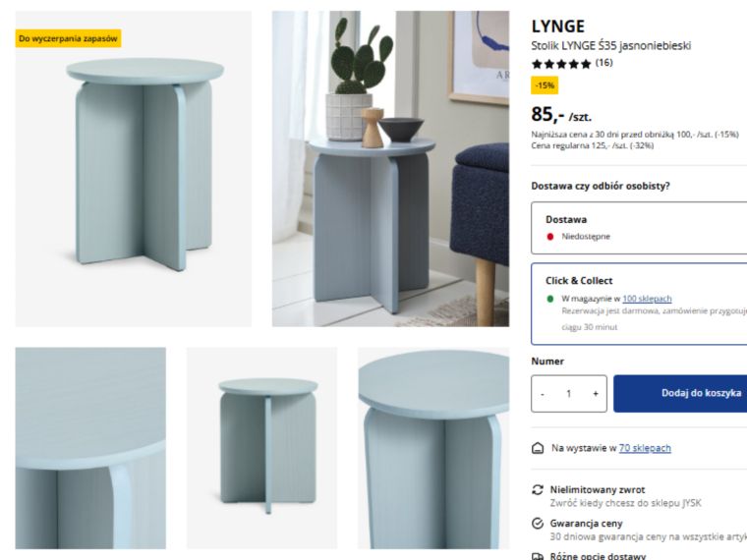Open main product photo of blue table
Viewport: 747px width, 560px height.
[x=134, y=169]
